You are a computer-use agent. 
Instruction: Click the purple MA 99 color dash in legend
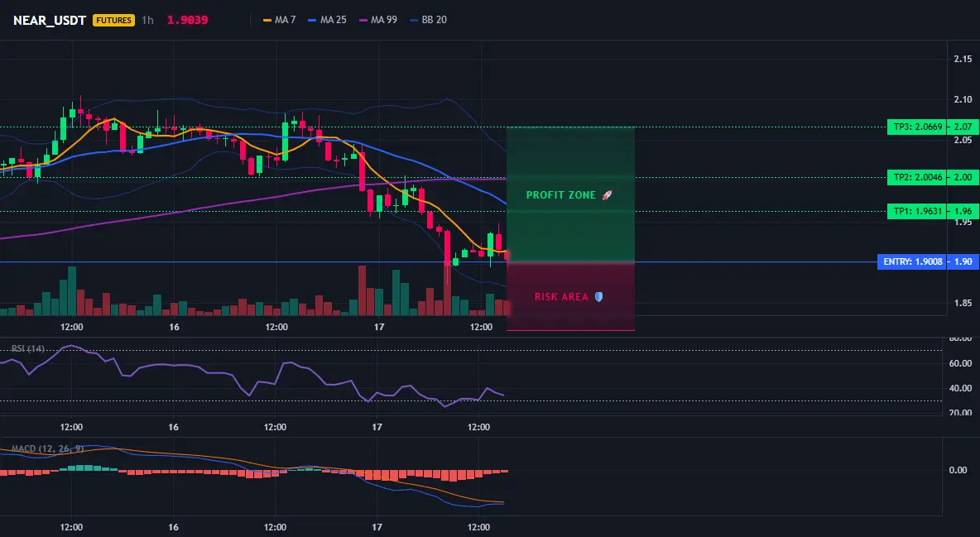363,20
